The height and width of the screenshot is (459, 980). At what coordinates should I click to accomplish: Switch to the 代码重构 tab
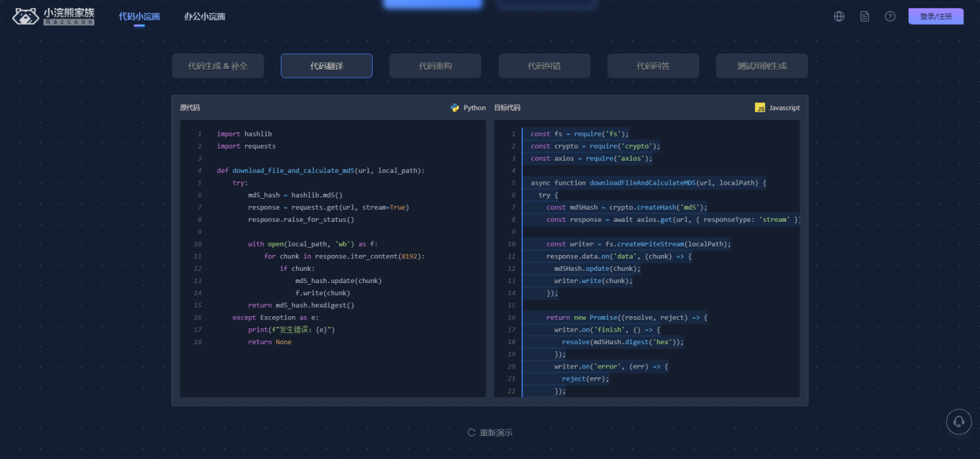(435, 66)
